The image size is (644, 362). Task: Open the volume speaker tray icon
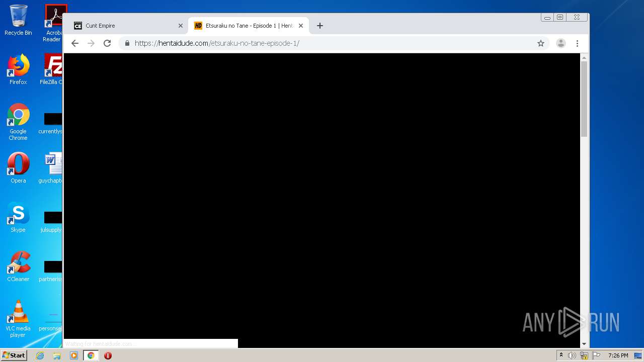[x=572, y=355]
